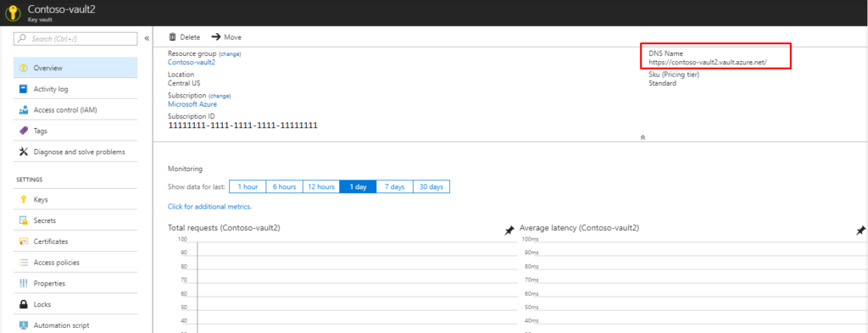Click the Certificates icon
The width and height of the screenshot is (868, 333).
click(x=23, y=241)
